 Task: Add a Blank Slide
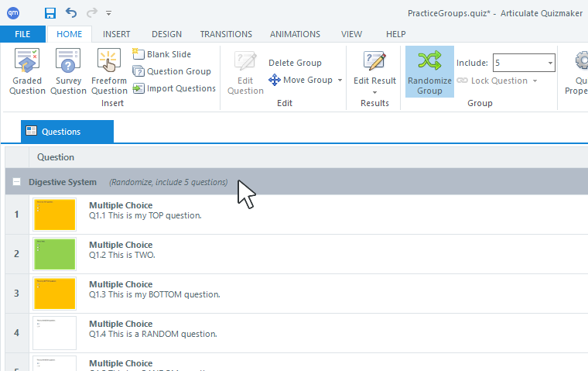click(162, 54)
